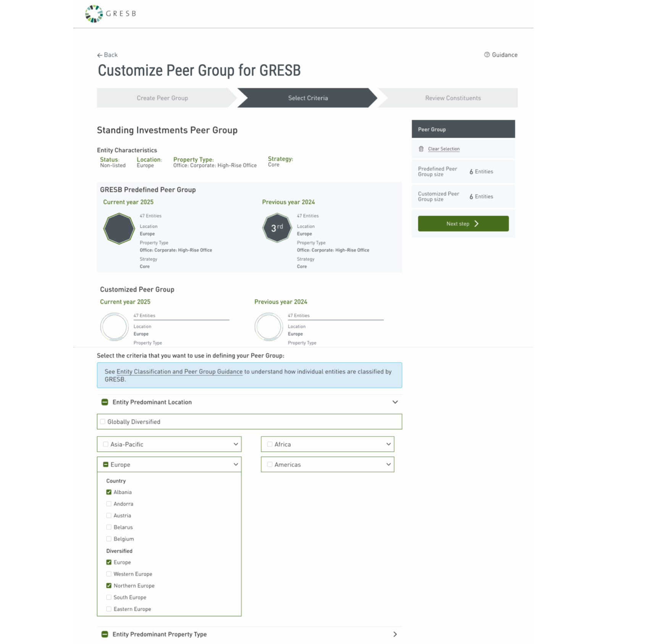This screenshot has height=644, width=649.
Task: Collapse the Europe region dropdown
Action: click(x=236, y=464)
